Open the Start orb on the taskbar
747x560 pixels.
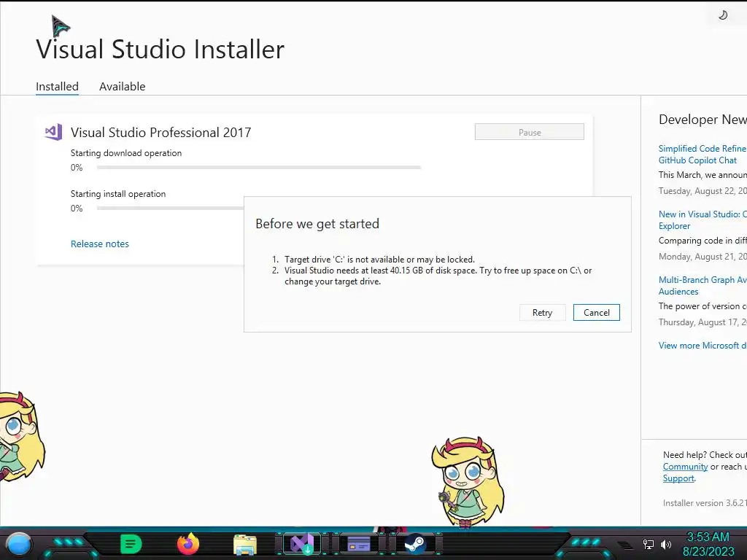[19, 544]
